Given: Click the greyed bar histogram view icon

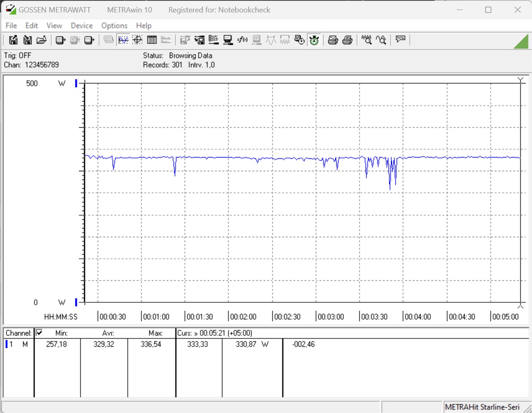Looking at the screenshot, I should [x=166, y=40].
